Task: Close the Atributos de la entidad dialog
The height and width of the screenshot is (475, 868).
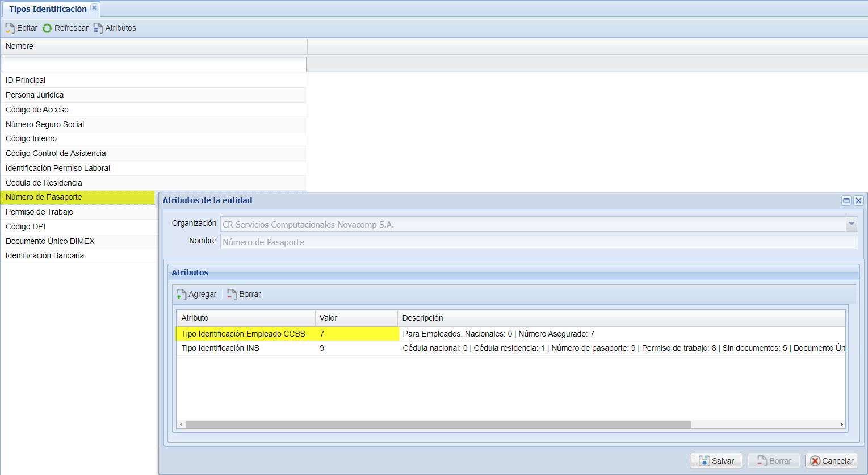Action: [858, 200]
